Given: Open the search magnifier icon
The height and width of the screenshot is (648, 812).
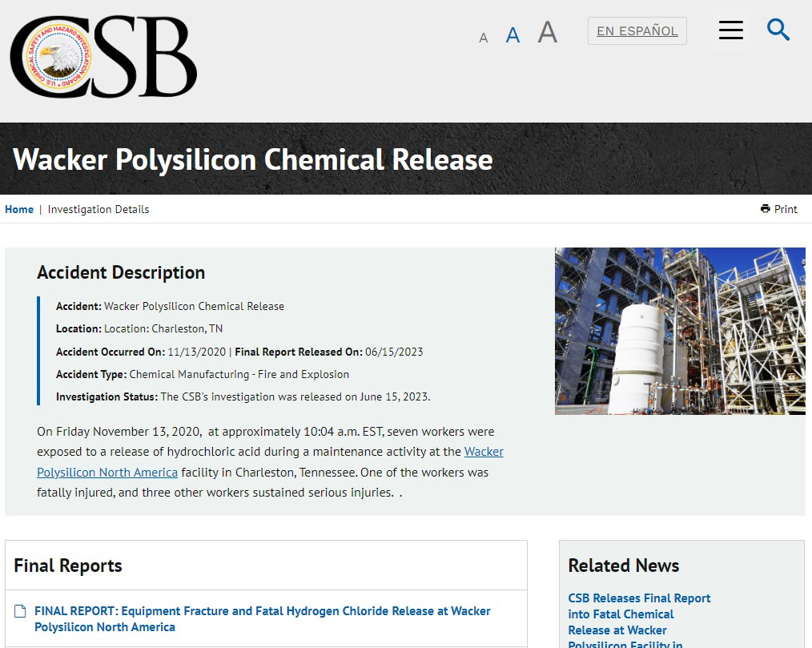Looking at the screenshot, I should click(778, 30).
